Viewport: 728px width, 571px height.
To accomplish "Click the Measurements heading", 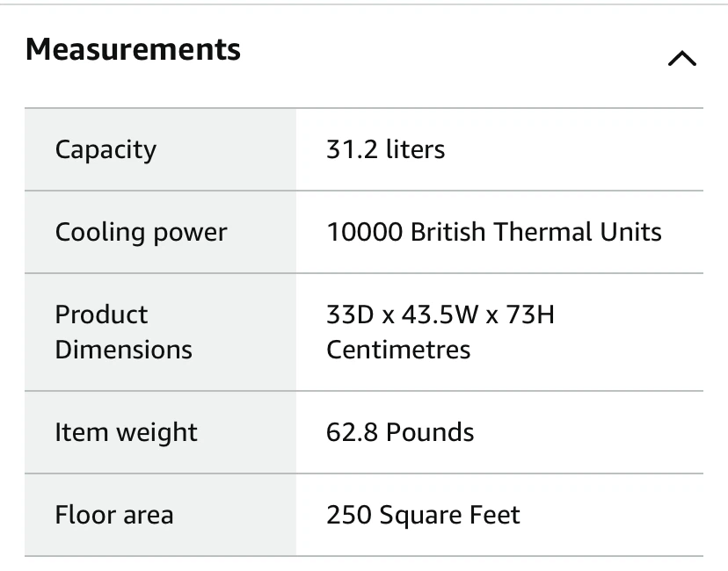I will (134, 49).
